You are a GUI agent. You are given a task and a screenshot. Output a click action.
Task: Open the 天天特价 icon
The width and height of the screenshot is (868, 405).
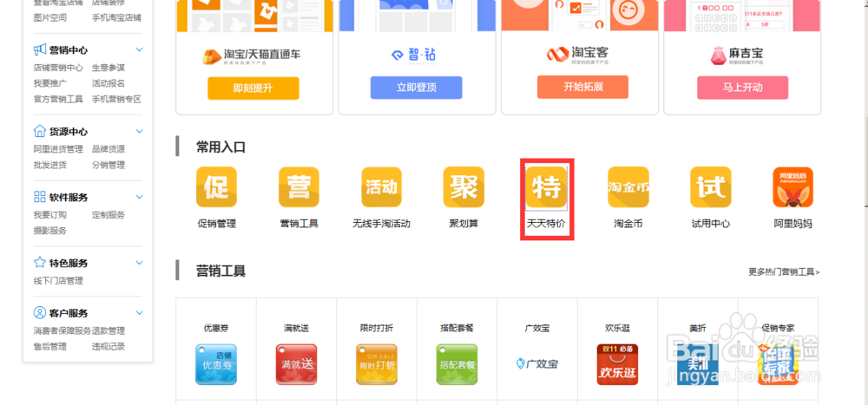[x=546, y=187]
